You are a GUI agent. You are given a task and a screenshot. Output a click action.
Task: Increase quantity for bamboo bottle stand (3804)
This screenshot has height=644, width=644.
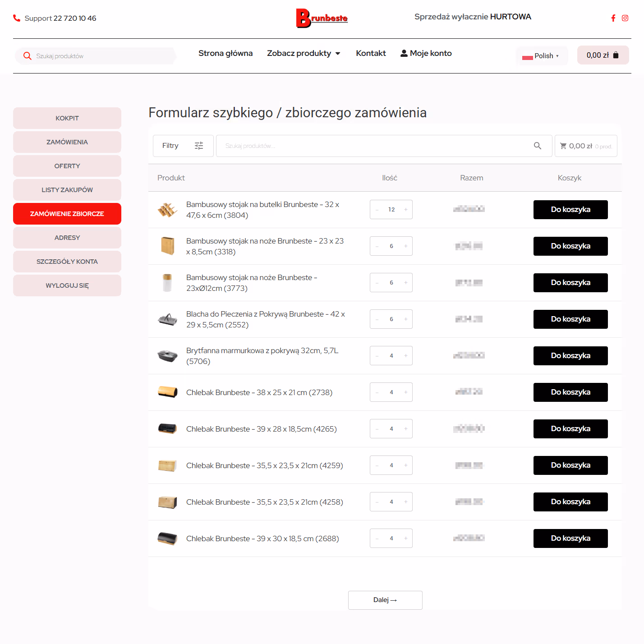[406, 210]
